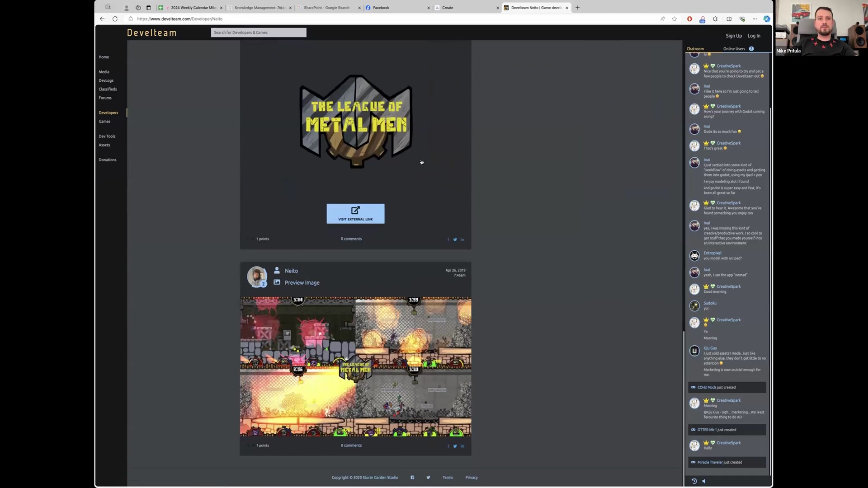The width and height of the screenshot is (868, 488).
Task: Open the workspaces icon in tab bar
Action: (138, 8)
